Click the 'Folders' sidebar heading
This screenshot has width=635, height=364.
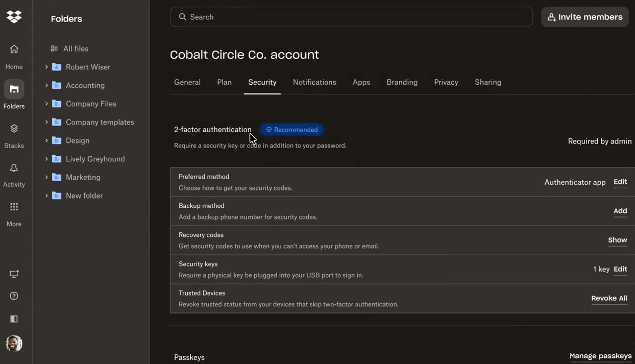[66, 19]
